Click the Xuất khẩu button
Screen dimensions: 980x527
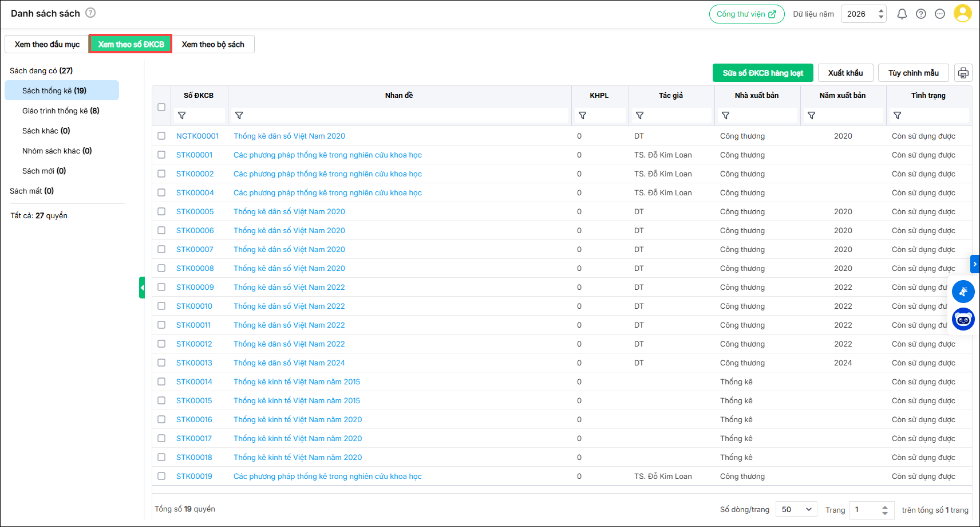[x=845, y=73]
